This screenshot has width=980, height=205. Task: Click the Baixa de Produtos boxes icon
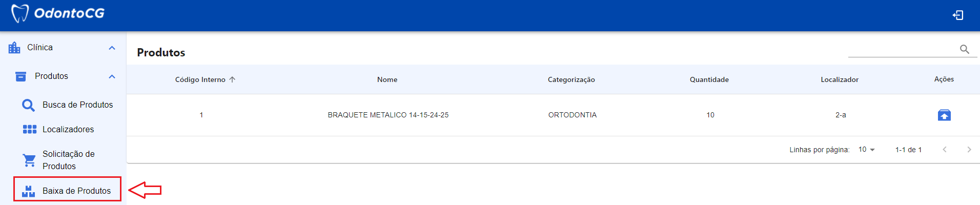pyautogui.click(x=29, y=191)
